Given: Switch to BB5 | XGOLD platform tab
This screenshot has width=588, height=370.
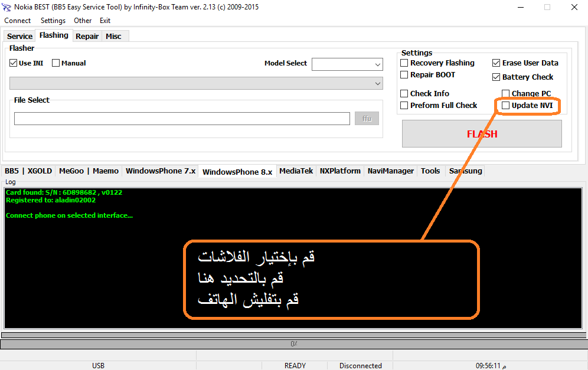Looking at the screenshot, I should 28,171.
